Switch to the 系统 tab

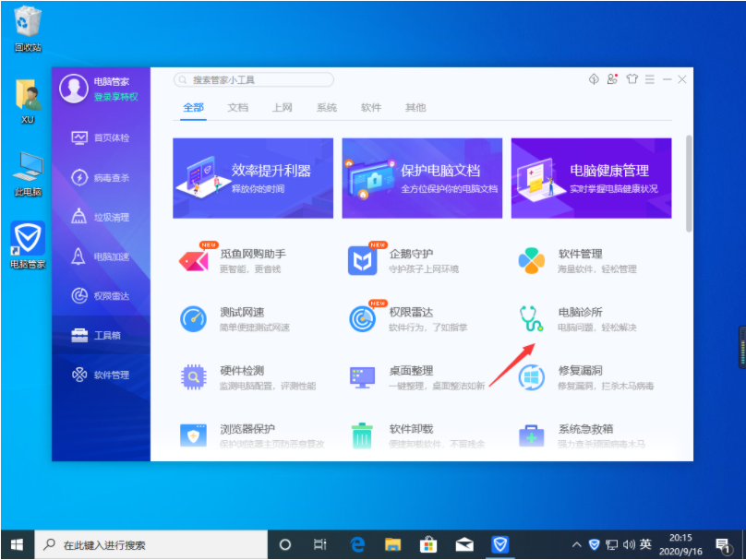click(x=326, y=108)
